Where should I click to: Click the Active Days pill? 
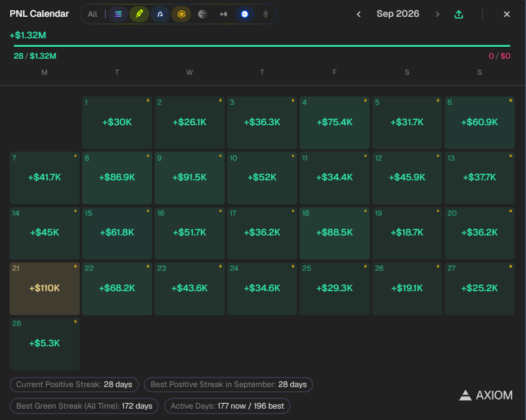(227, 406)
